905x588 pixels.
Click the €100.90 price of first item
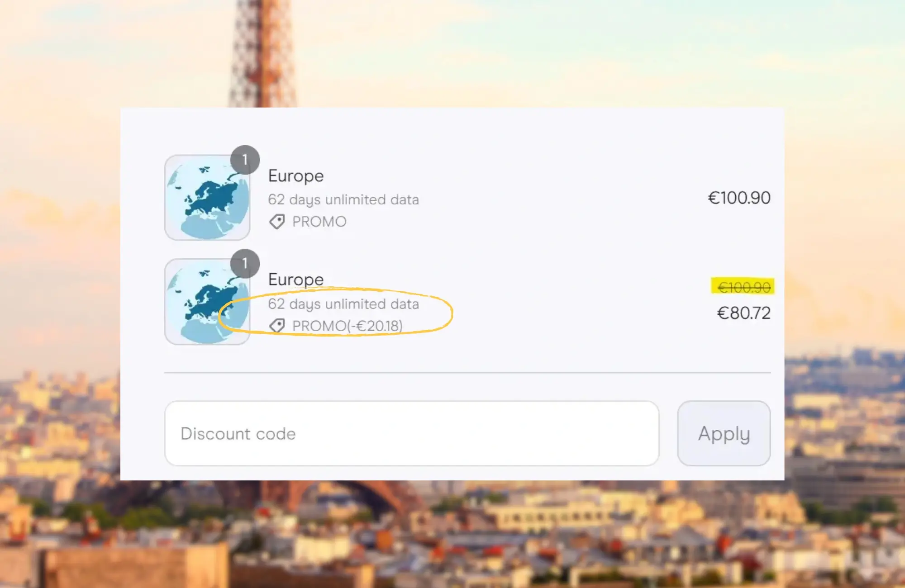(x=739, y=198)
